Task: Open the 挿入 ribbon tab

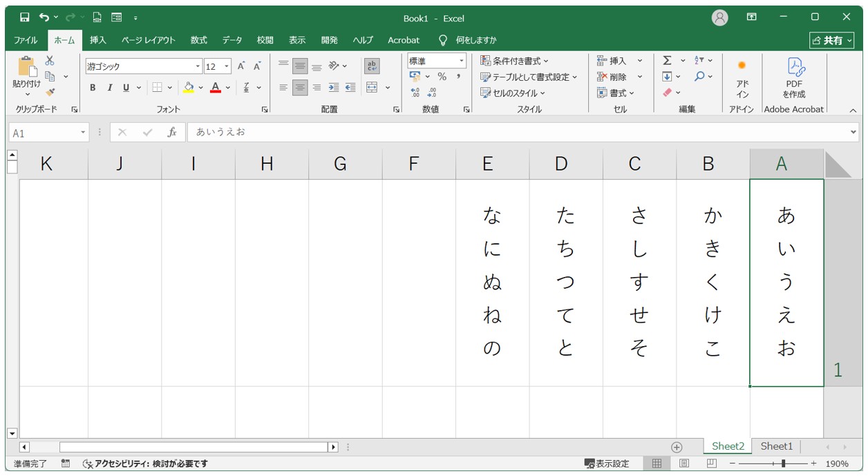Action: (x=98, y=40)
